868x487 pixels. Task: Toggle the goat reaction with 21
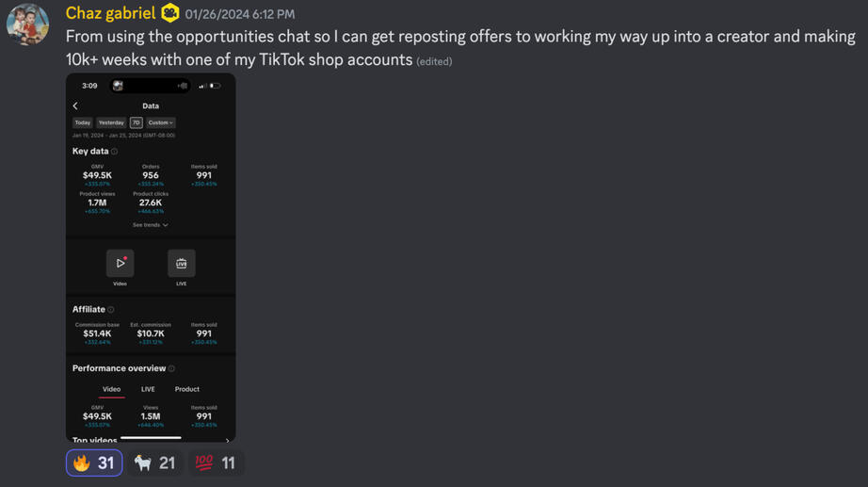click(155, 463)
